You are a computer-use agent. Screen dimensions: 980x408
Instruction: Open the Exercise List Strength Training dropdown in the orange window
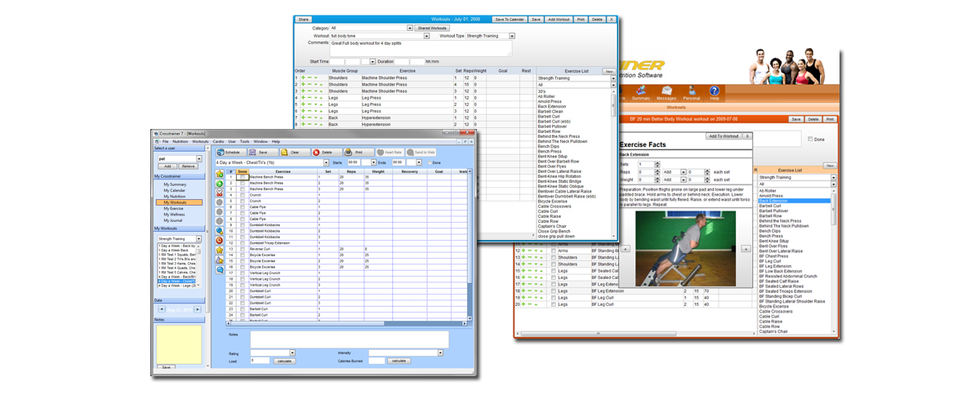click(833, 177)
